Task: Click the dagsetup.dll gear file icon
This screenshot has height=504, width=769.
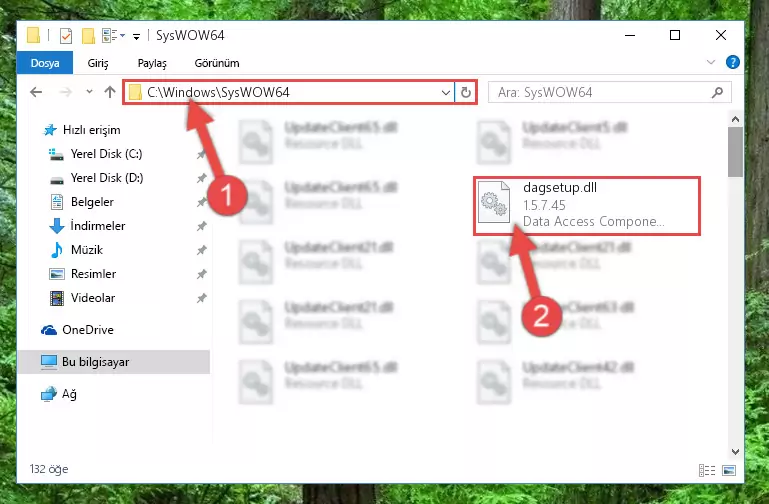Action: 493,202
